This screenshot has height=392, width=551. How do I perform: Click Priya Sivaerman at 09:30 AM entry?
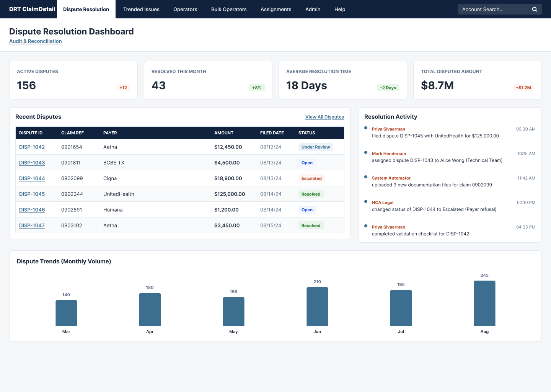coord(388,129)
